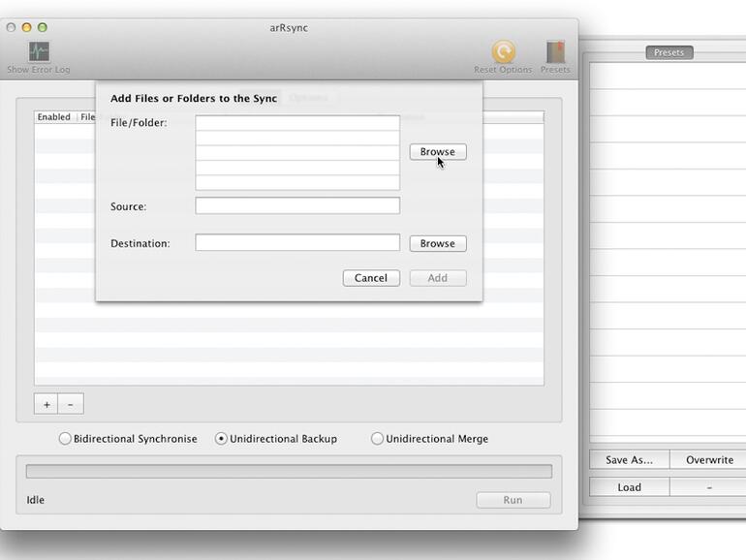746x560 pixels.
Task: Click the File/Folder list box
Action: pos(297,152)
